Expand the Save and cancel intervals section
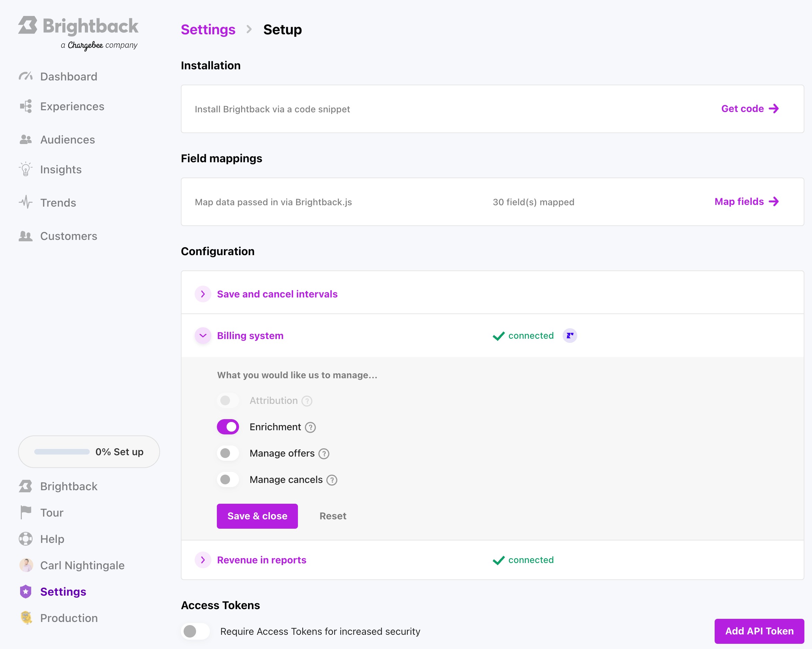 pos(203,294)
